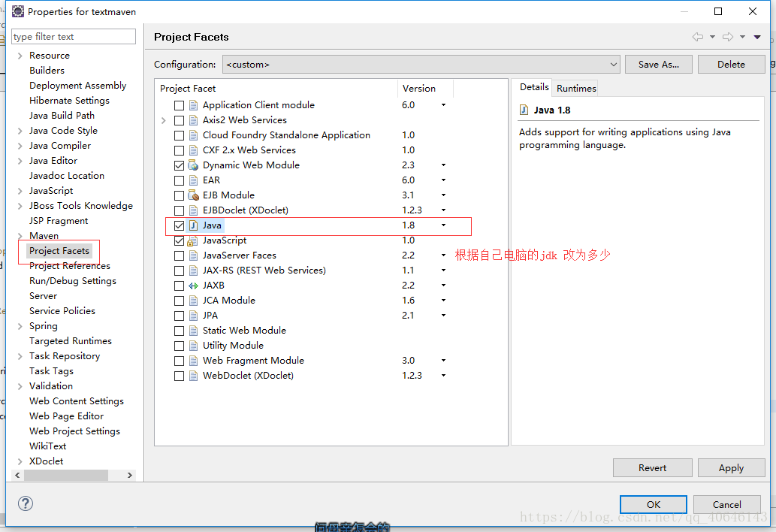Open the forward history dropdown arrow
This screenshot has height=532, width=776.
tap(742, 37)
